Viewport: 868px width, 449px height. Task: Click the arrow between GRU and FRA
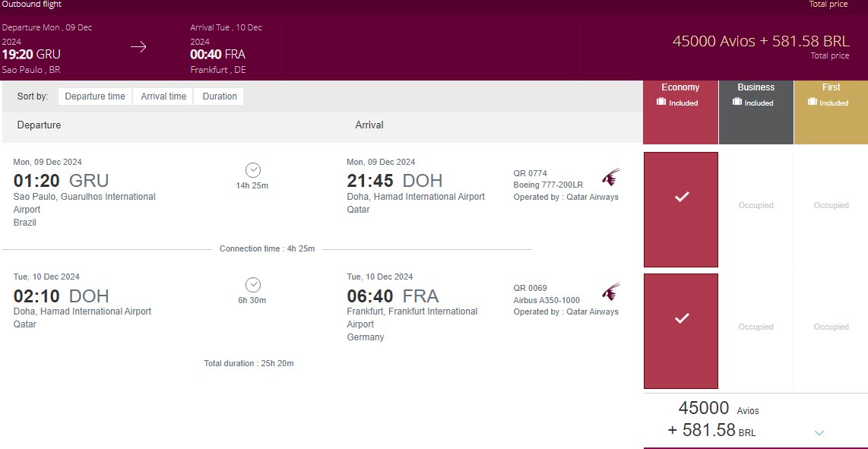[138, 47]
